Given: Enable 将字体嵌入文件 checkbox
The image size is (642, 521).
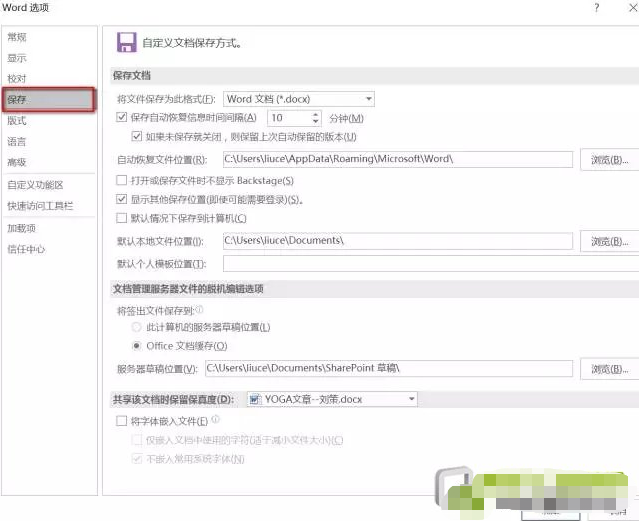Looking at the screenshot, I should [121, 421].
